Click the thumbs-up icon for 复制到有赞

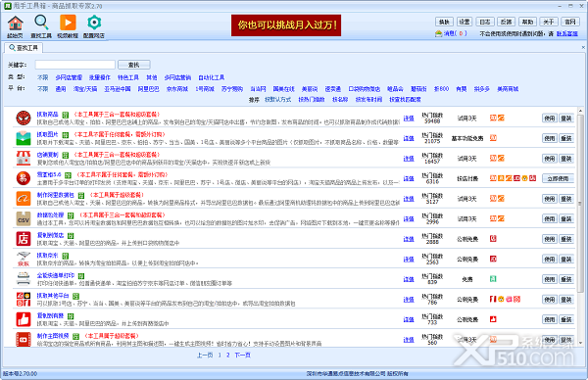coord(24,319)
